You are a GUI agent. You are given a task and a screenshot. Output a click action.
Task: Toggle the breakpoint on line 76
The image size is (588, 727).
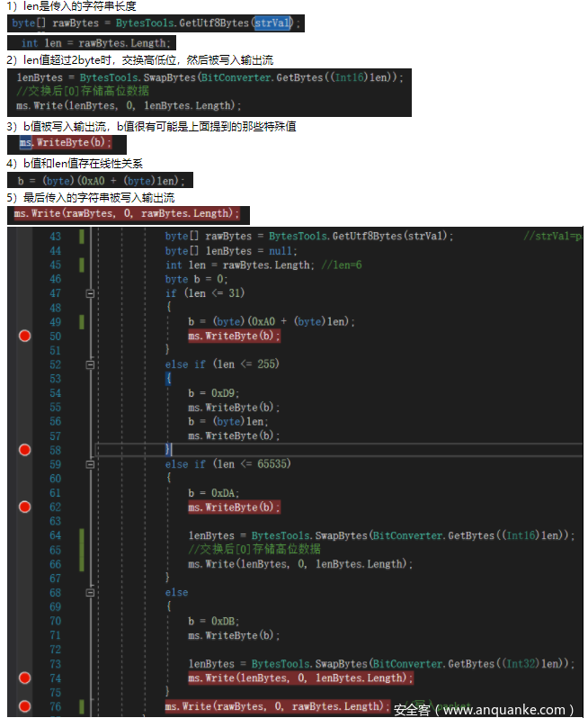pyautogui.click(x=24, y=706)
